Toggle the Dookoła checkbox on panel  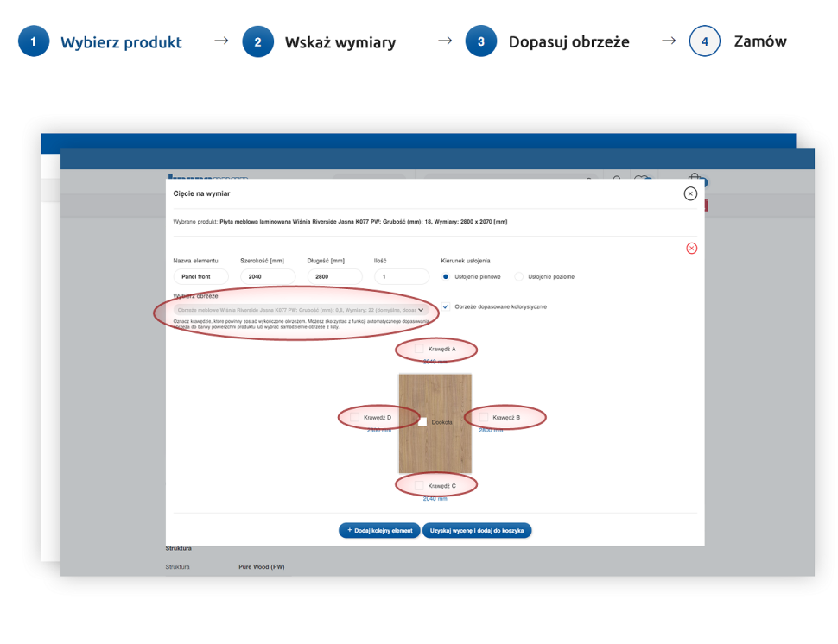click(x=422, y=422)
